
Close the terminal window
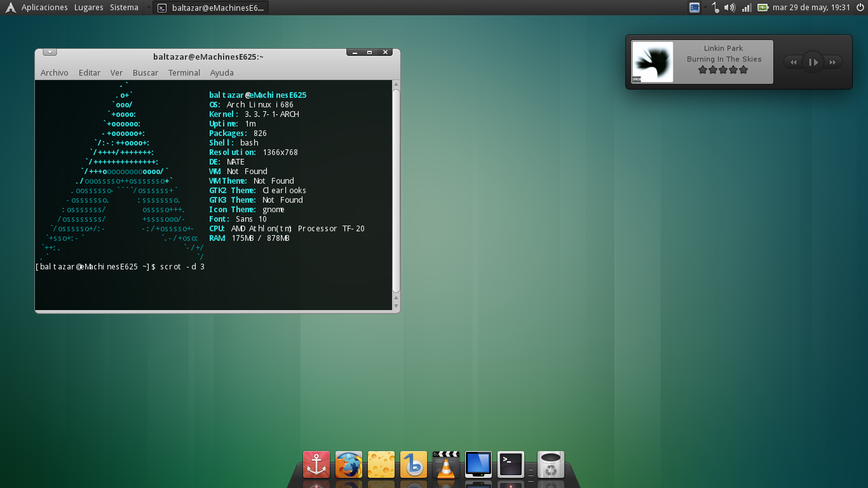[x=385, y=53]
